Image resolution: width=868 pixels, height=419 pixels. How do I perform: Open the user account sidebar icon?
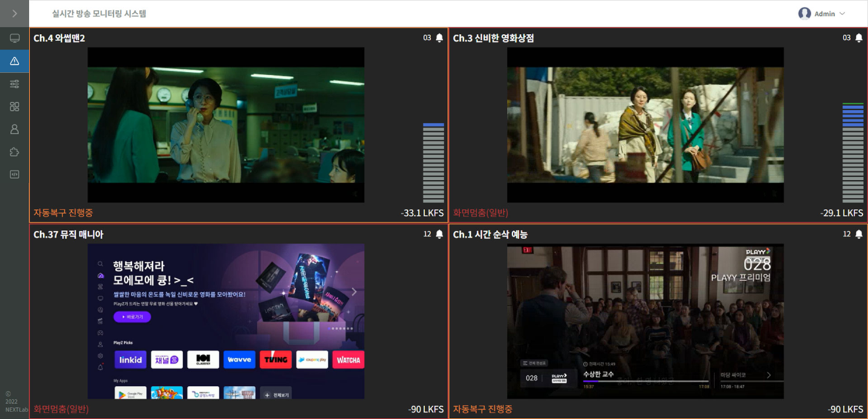pyautogui.click(x=15, y=130)
